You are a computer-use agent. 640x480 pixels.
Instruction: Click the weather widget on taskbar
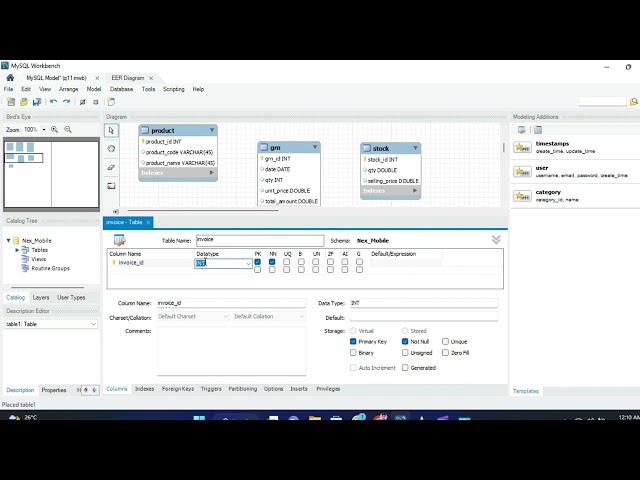(22, 417)
